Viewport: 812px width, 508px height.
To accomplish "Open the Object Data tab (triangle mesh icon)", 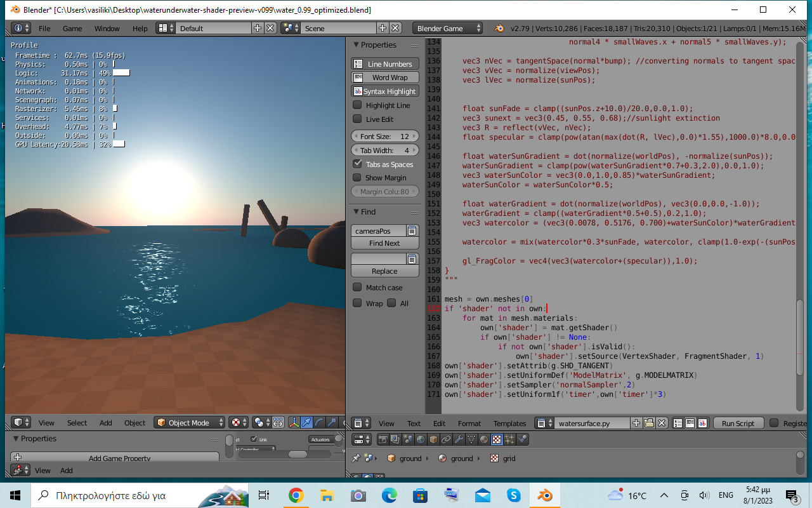I will coord(471,439).
